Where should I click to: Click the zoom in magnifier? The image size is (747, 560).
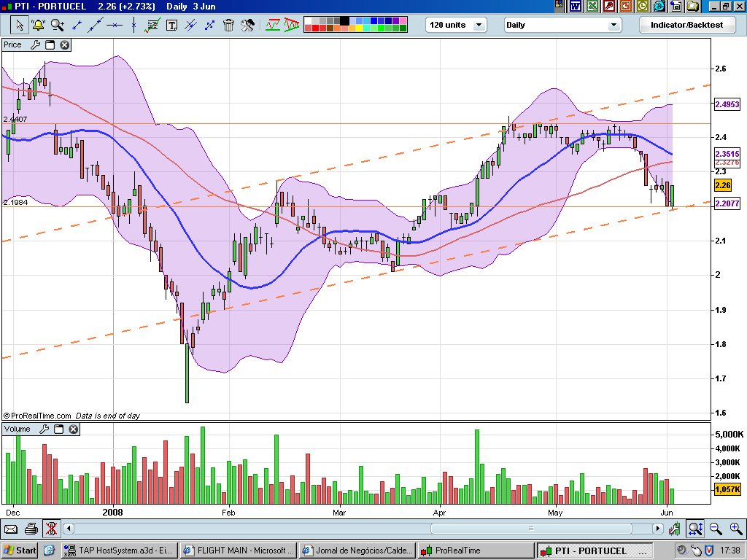[x=736, y=528]
